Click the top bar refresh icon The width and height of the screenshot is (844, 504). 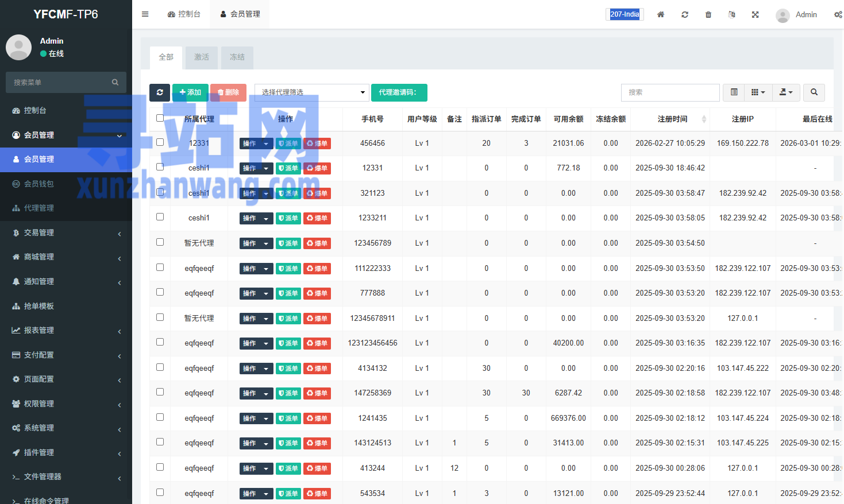685,14
